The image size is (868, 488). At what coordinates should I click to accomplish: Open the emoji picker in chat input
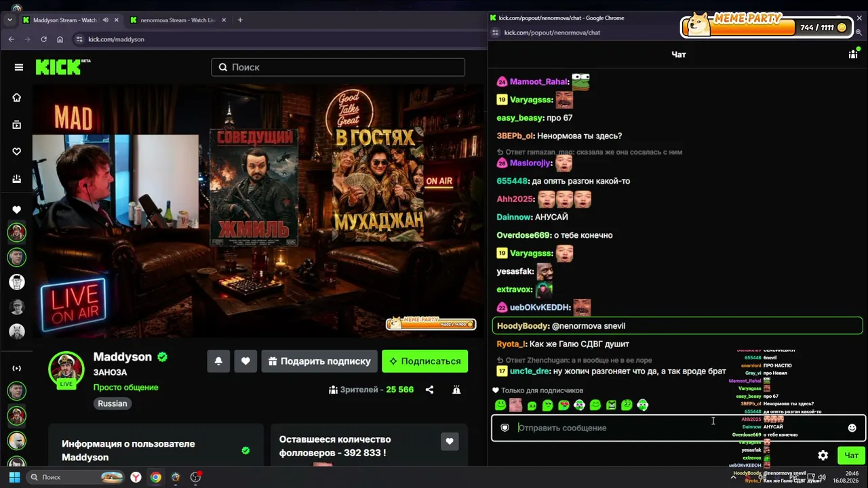(x=852, y=428)
